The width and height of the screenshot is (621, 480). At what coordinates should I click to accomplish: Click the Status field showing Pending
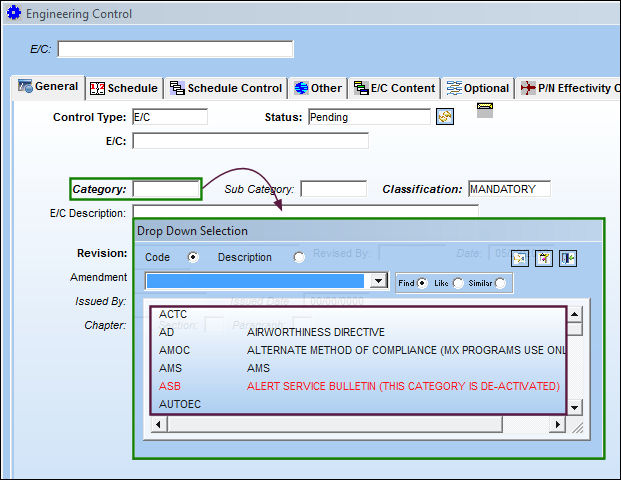(x=369, y=117)
